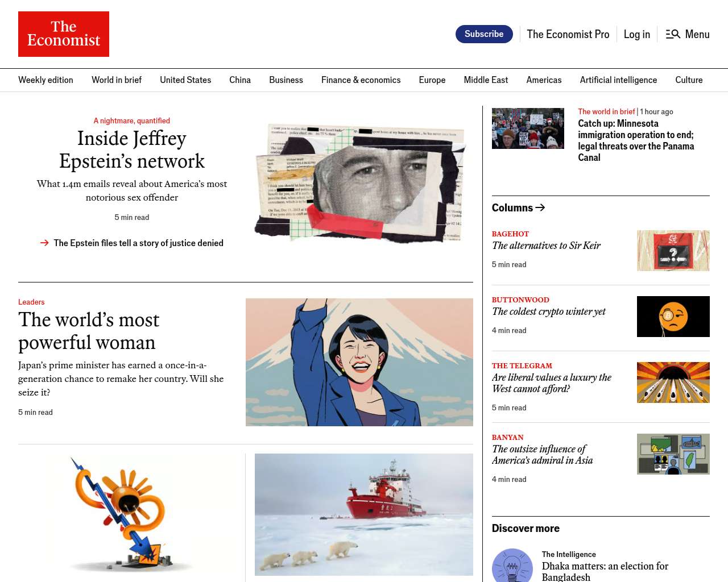728x582 pixels.
Task: Click the sun and lightning bolt illustration
Action: pos(126,514)
